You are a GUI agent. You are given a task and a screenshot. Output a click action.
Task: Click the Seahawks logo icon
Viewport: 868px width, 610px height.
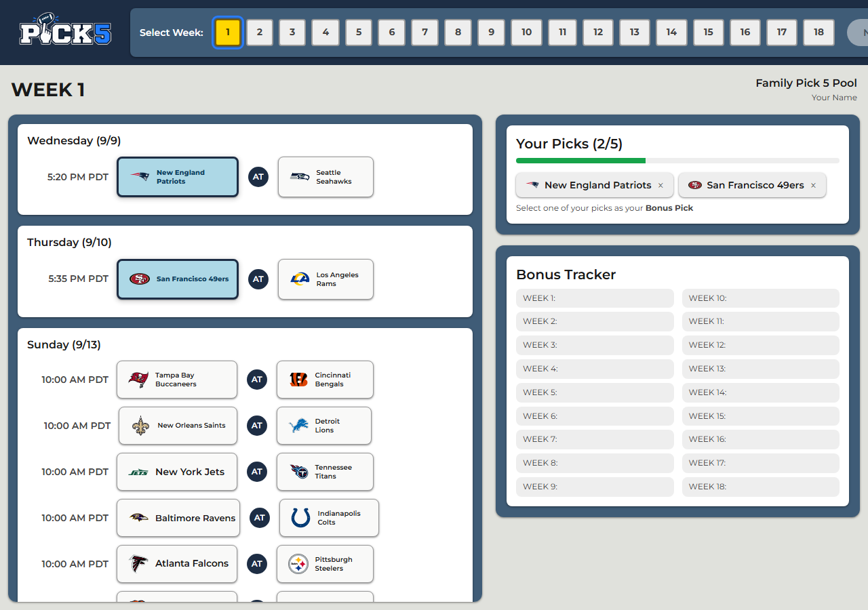[x=300, y=177]
